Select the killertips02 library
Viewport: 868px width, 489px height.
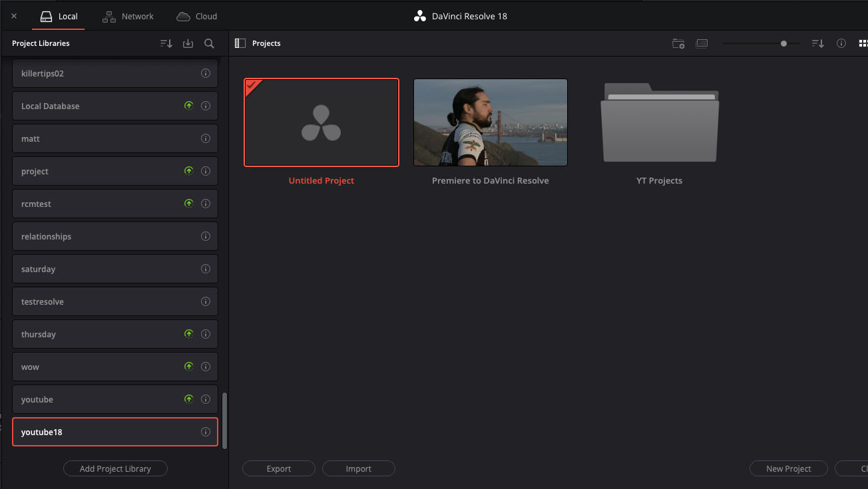coord(115,73)
